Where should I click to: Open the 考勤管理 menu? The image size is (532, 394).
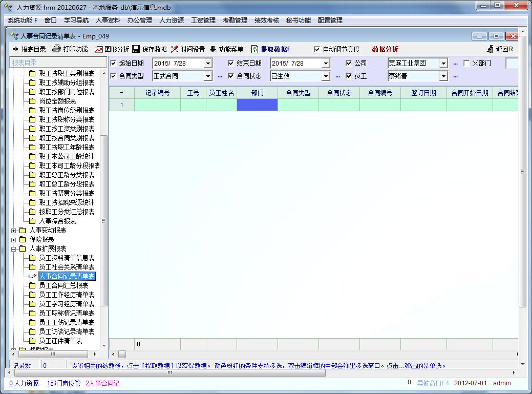click(235, 20)
